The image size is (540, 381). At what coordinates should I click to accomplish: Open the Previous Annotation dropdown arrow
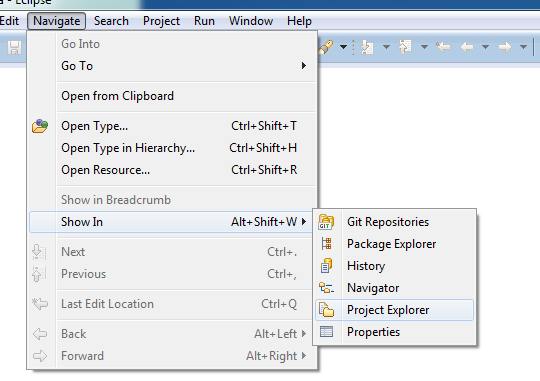tap(424, 47)
